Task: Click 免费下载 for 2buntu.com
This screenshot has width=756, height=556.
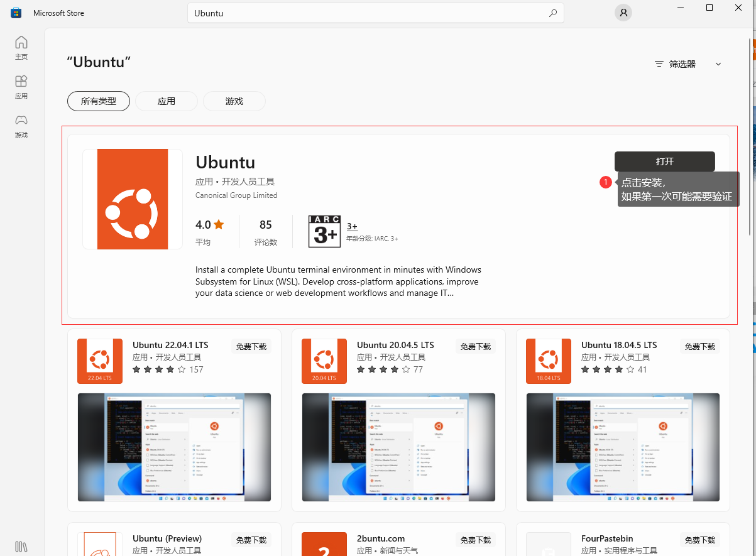Action: pyautogui.click(x=476, y=540)
